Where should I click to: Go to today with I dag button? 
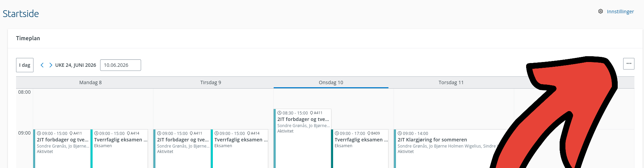(25, 65)
